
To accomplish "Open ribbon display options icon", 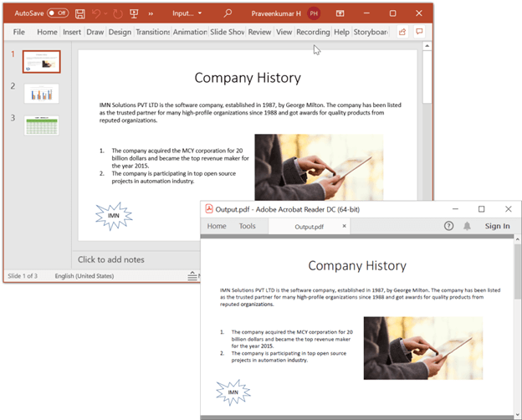I will click(x=340, y=13).
